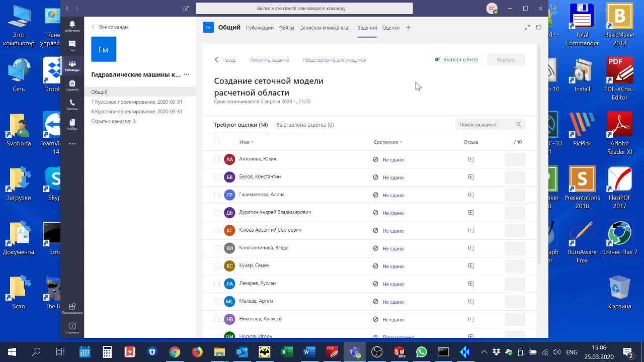Add feedback for Лекарев, Руслан
The width and height of the screenshot is (644, 362).
pyautogui.click(x=471, y=284)
